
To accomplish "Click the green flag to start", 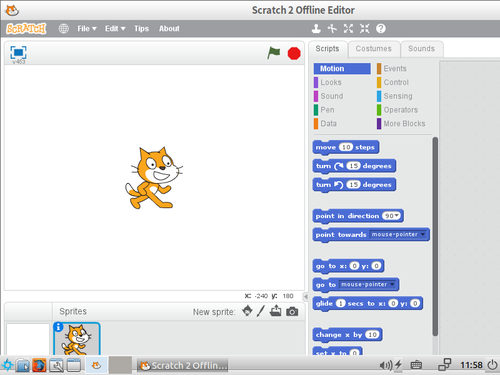I will pyautogui.click(x=274, y=53).
